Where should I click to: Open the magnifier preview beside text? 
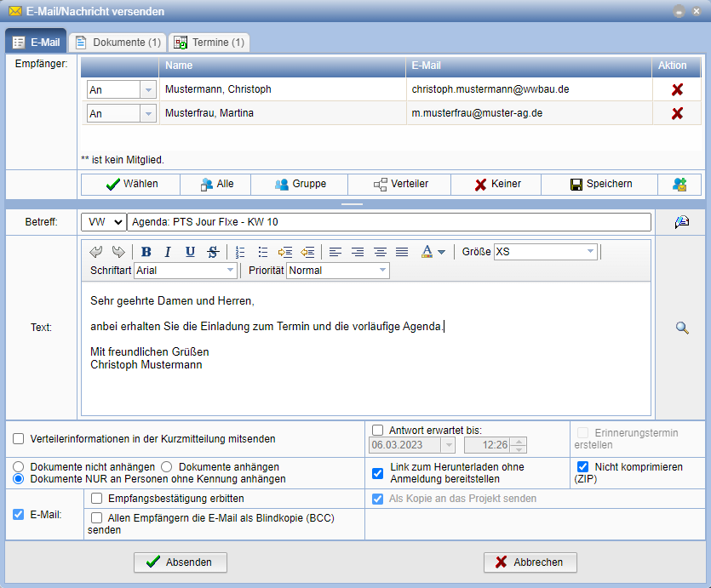681,328
